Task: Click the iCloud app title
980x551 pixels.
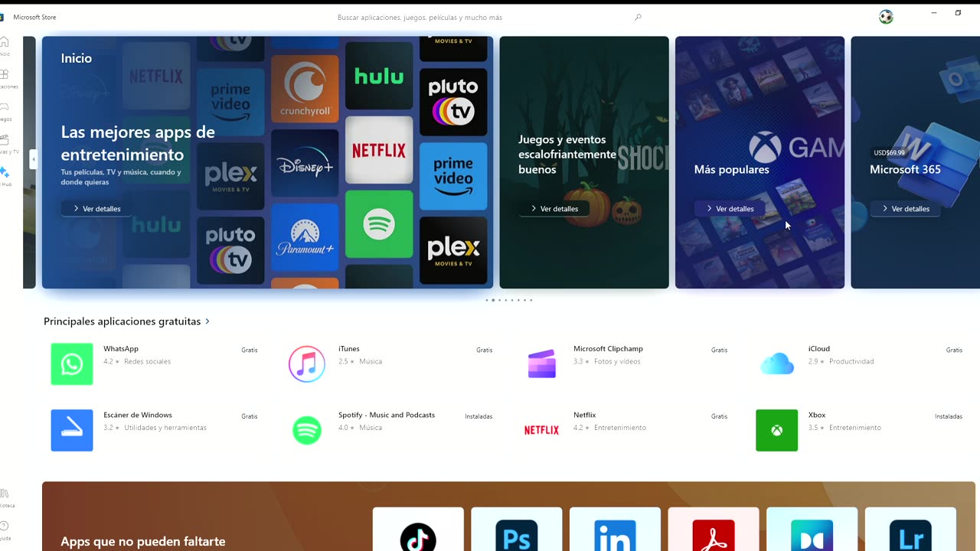Action: point(819,349)
